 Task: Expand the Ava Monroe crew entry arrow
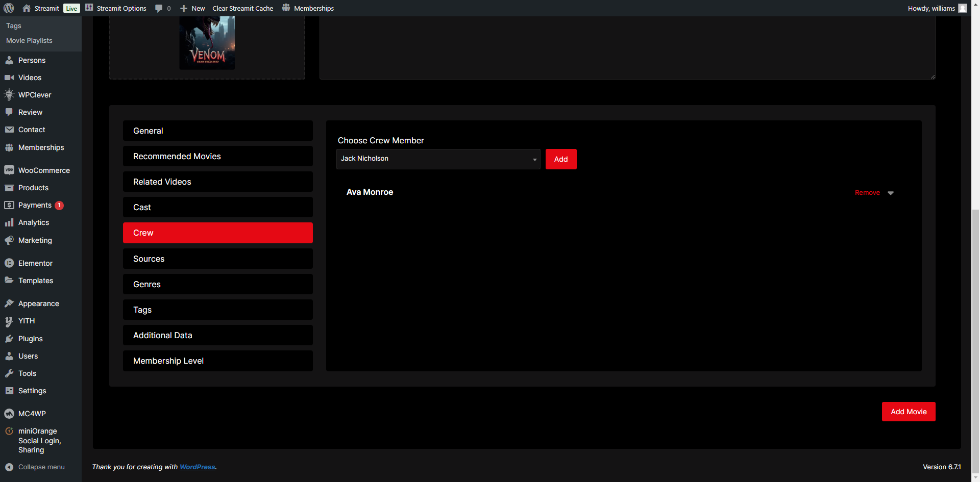(891, 193)
